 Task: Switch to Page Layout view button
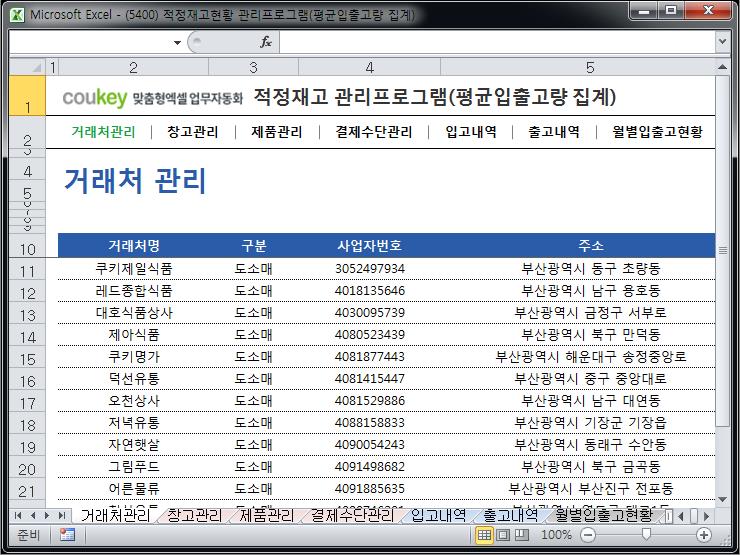(503, 535)
